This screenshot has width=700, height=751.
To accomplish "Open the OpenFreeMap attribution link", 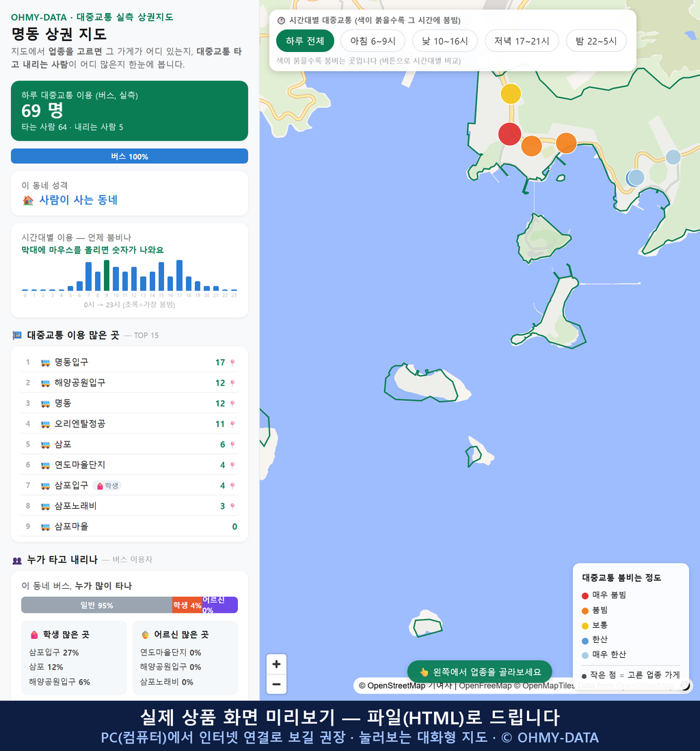I will click(x=485, y=686).
